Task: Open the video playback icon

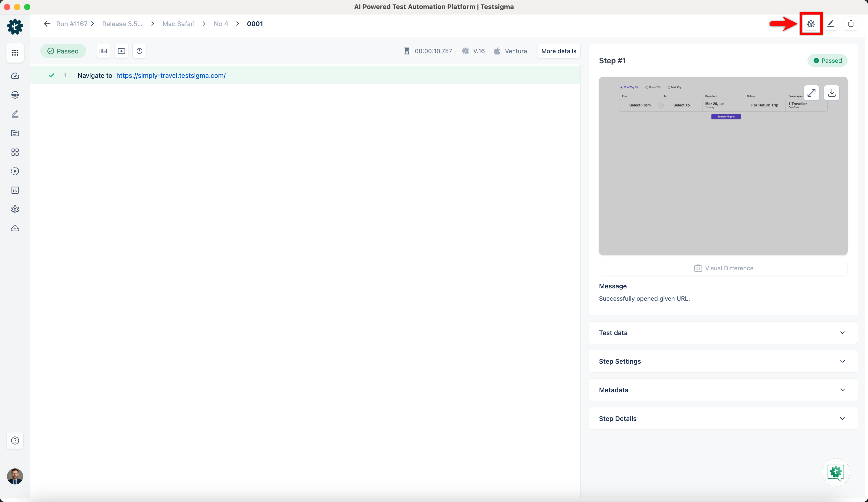Action: coord(121,51)
